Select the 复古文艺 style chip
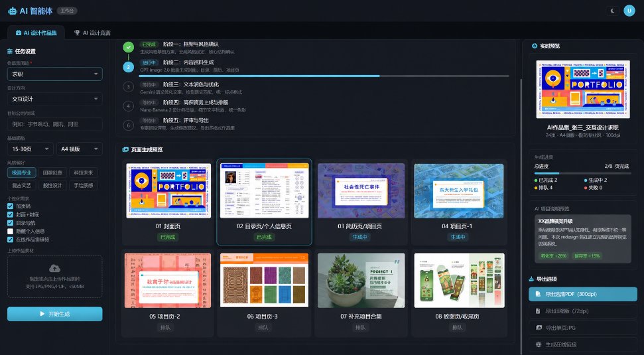 tap(22, 185)
